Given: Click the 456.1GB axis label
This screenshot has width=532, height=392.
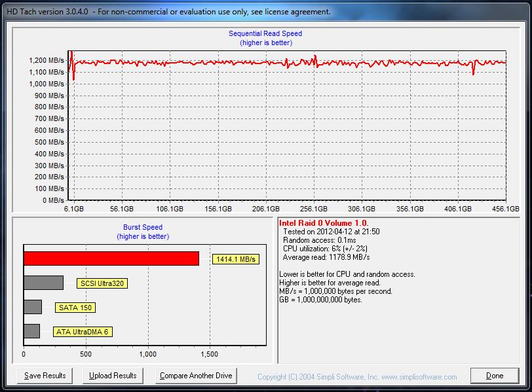Looking at the screenshot, I should [x=506, y=209].
